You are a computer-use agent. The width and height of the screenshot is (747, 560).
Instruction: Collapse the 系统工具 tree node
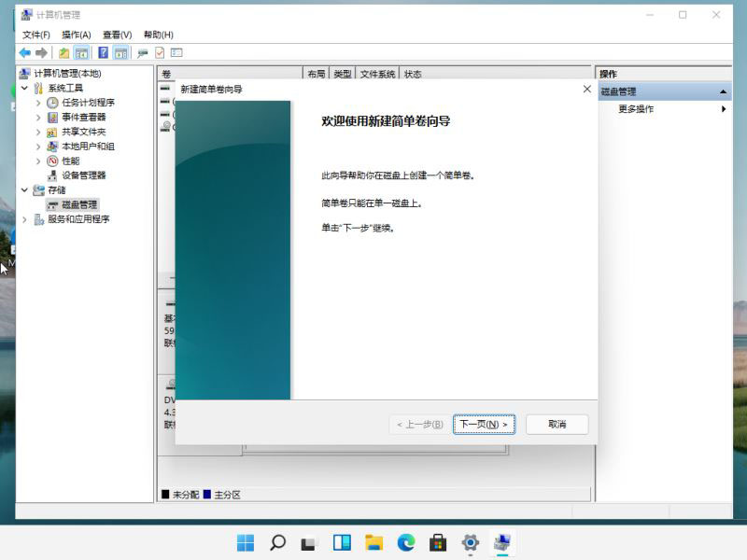(23, 89)
